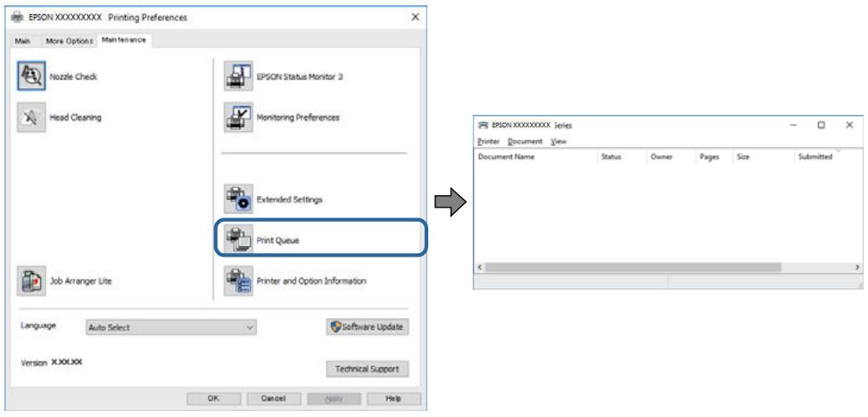Click the Head Cleaning label text
This screenshot has height=417, width=868.
76,118
